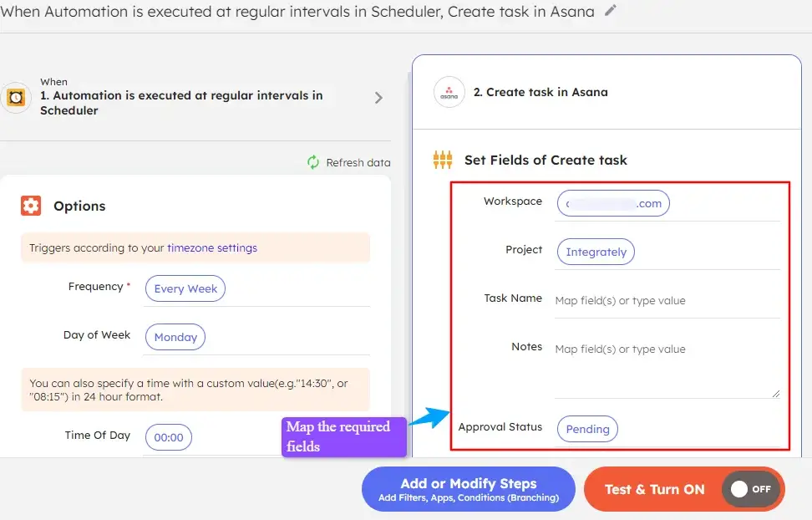The image size is (812, 520).
Task: Open the Project dropdown showing Integrately
Action: (x=596, y=252)
